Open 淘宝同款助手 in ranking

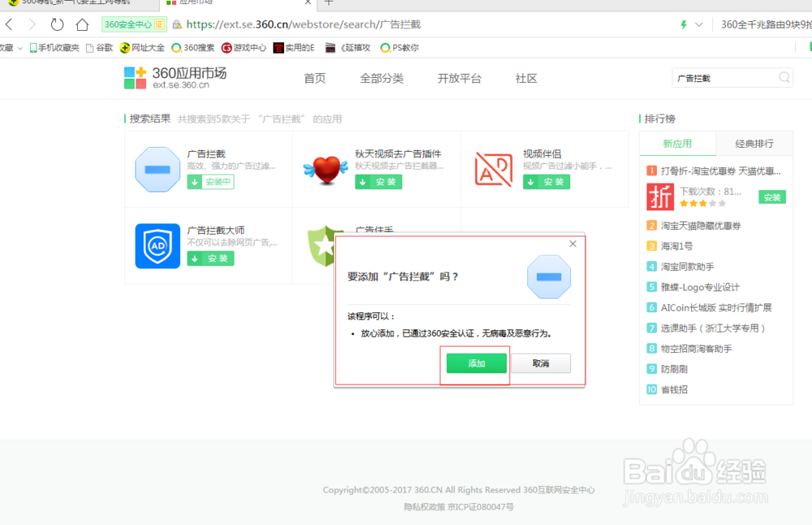click(688, 267)
